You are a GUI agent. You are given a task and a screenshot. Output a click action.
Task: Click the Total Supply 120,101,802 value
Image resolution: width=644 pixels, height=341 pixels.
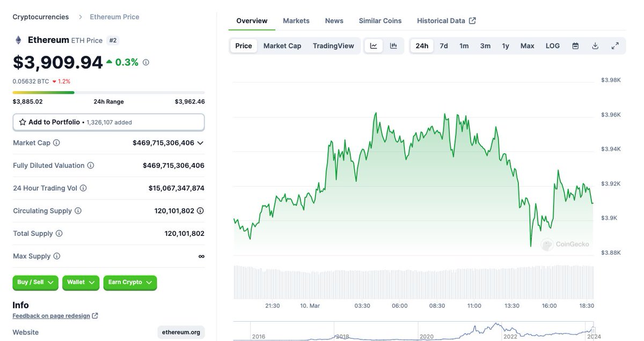coord(185,234)
